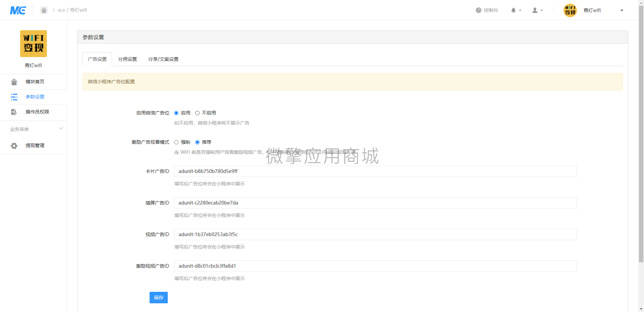644x312 pixels.
Task: Focus the 激励视频广告ID input field
Action: 375,266
